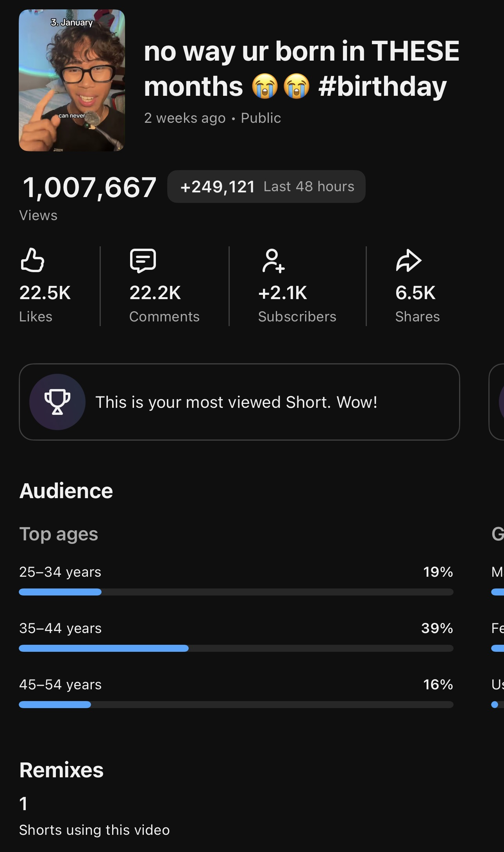The height and width of the screenshot is (852, 504).
Task: Tap the Comments label
Action: click(164, 317)
